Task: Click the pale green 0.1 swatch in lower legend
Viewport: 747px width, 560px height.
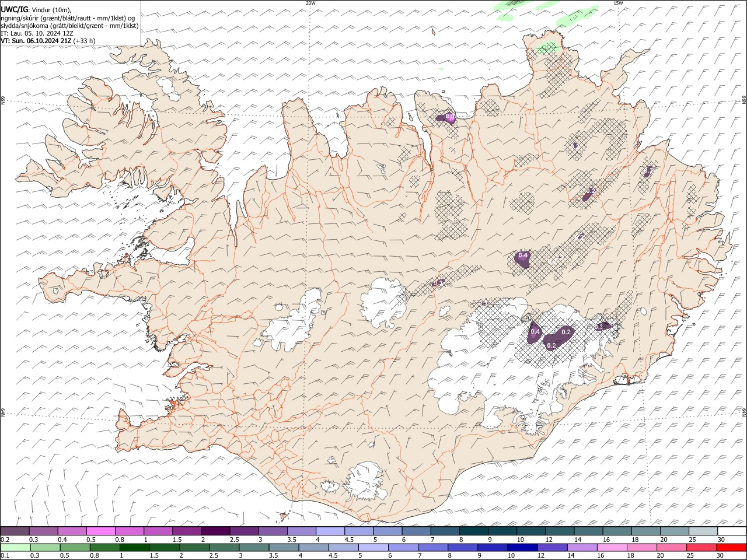Action: pyautogui.click(x=15, y=547)
